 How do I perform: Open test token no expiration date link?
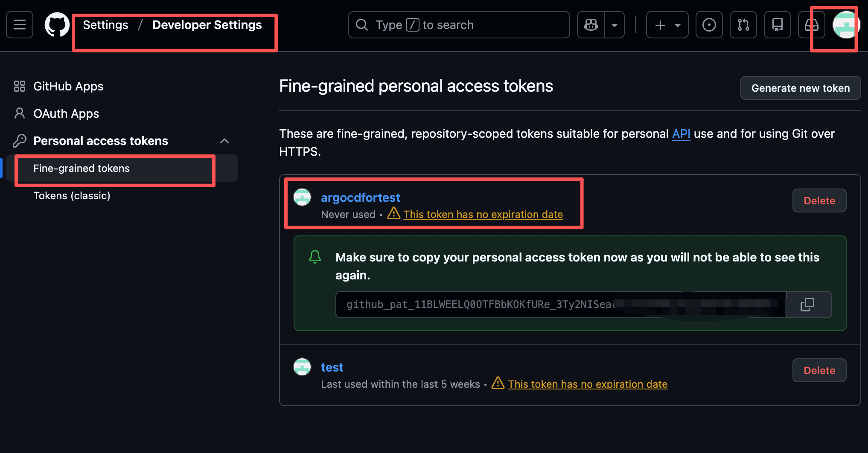[588, 384]
